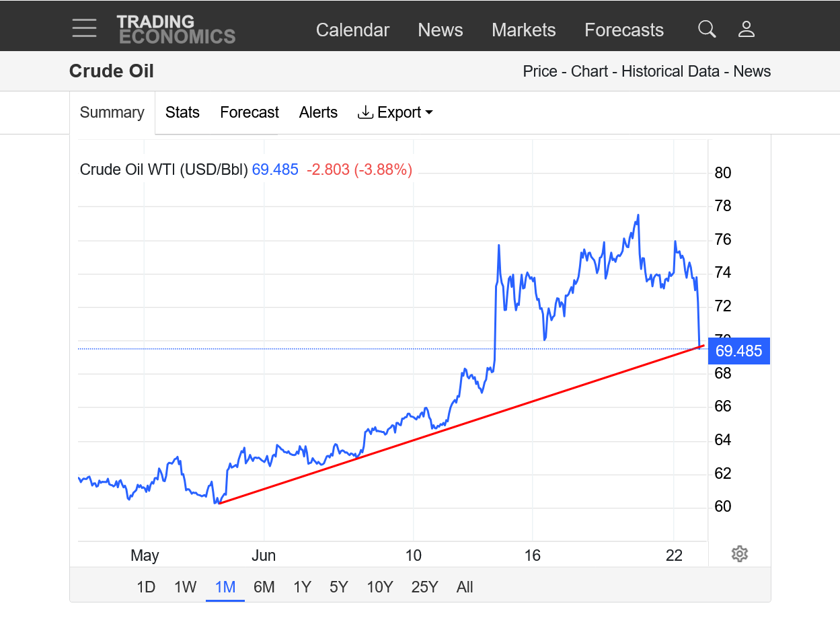Select the All time range
Screen dimensions: 840x622
(465, 587)
